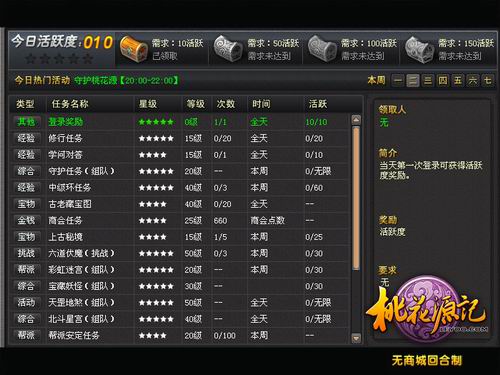The width and height of the screenshot is (500, 375).
Task: Open the golden 10-activity reward chest
Action: (x=133, y=49)
